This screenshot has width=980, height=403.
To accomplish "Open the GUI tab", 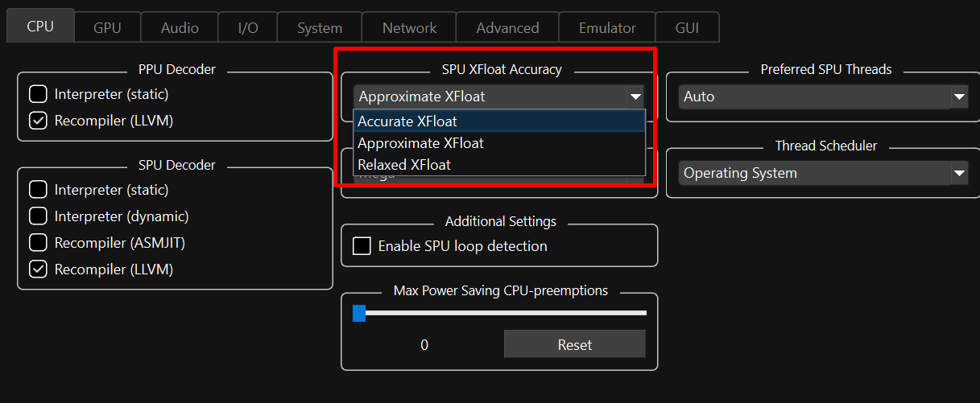I will (687, 27).
